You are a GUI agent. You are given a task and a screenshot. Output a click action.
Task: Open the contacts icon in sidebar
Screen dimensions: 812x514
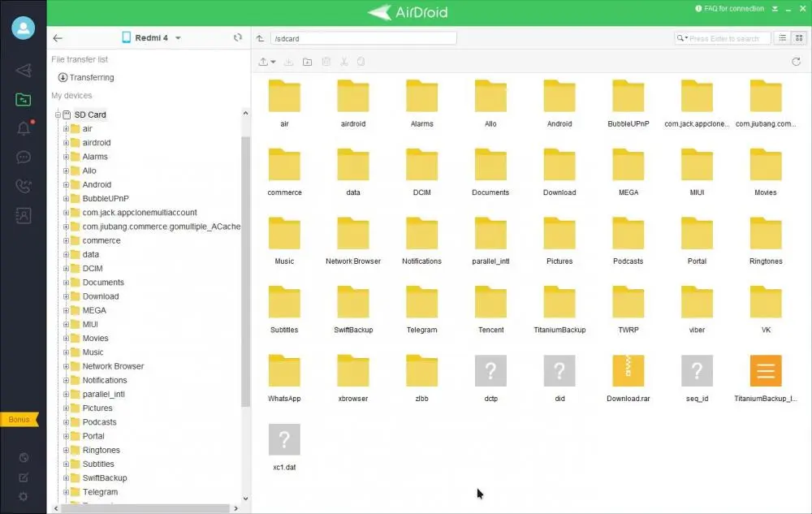point(24,215)
